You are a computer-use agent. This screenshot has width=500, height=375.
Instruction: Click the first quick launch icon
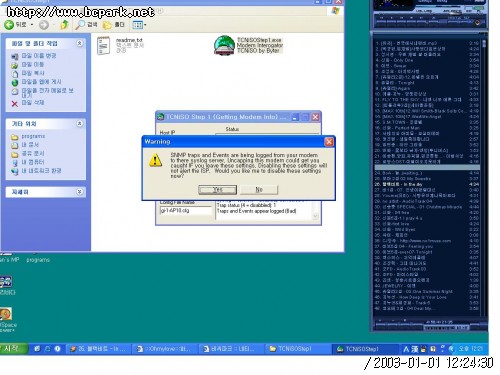tap(37, 349)
